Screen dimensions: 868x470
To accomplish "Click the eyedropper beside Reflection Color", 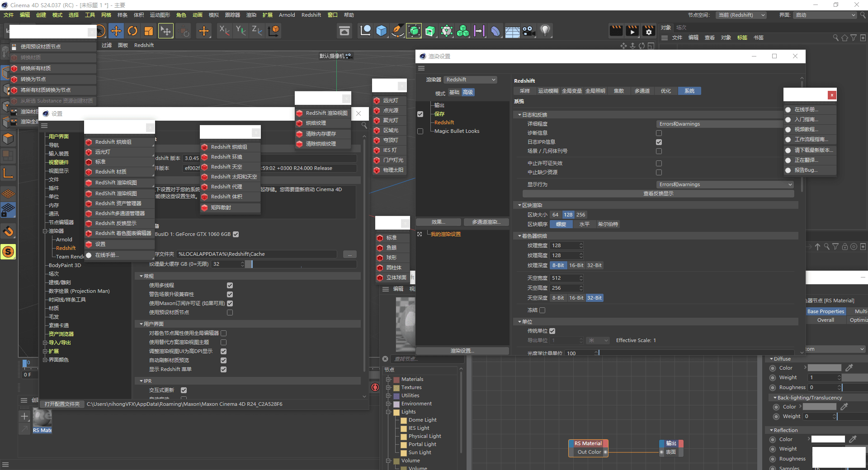I will pos(853,439).
